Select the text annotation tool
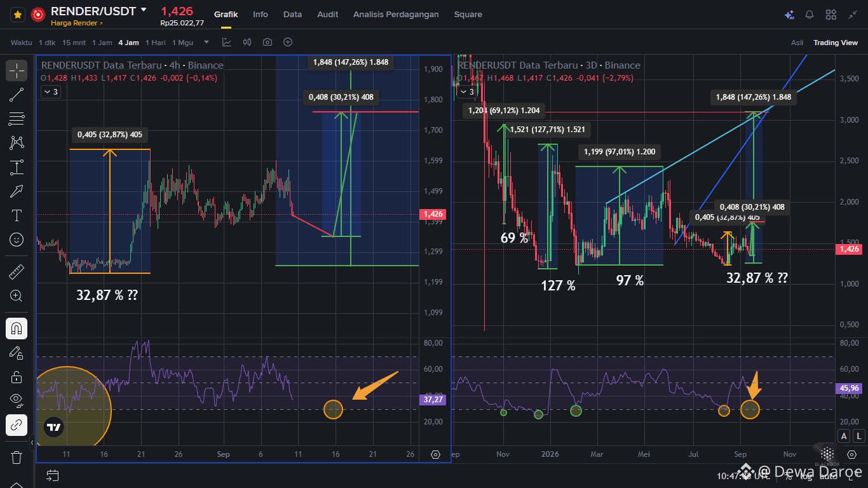Screen dimensions: 868x488 [17, 215]
